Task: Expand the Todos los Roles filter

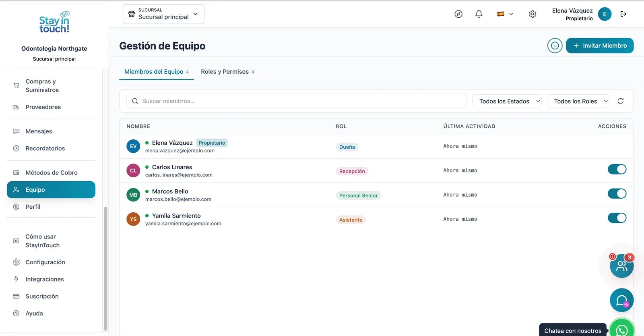Action: pos(578,101)
